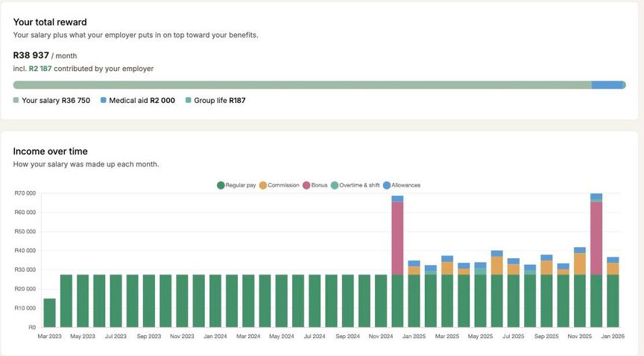The image size is (644, 356).
Task: Click the Mar 2023 axis label
Action: point(50,337)
